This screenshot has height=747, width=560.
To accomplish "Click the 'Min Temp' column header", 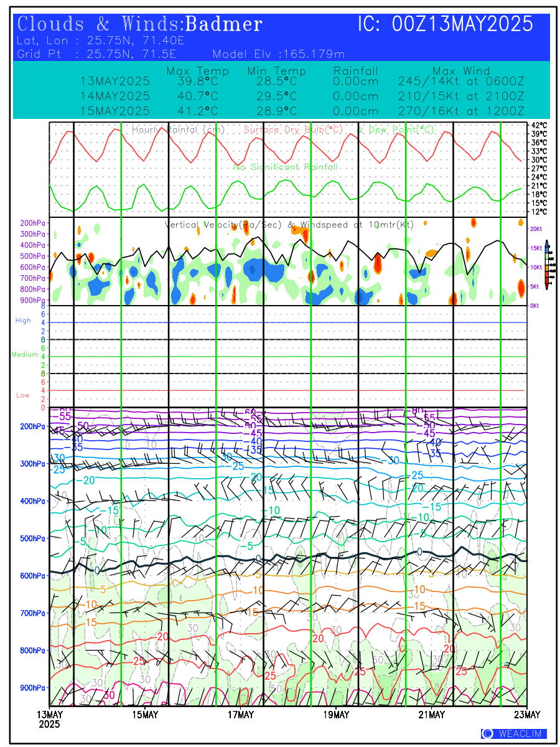I will 276,71.
